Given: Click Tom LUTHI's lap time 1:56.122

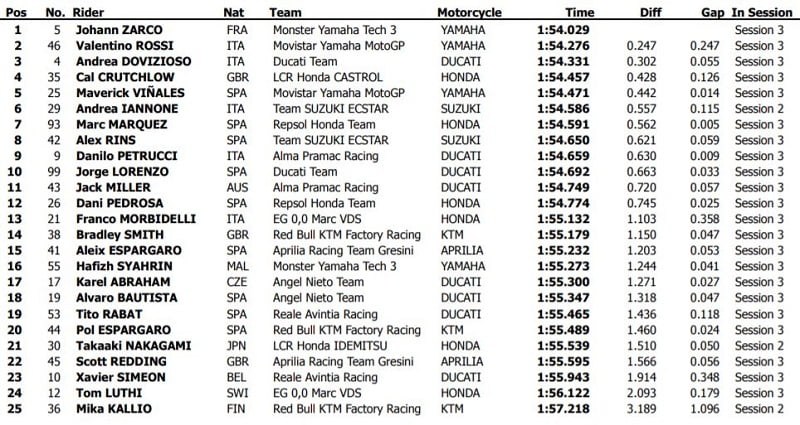Looking at the screenshot, I should [x=563, y=393].
